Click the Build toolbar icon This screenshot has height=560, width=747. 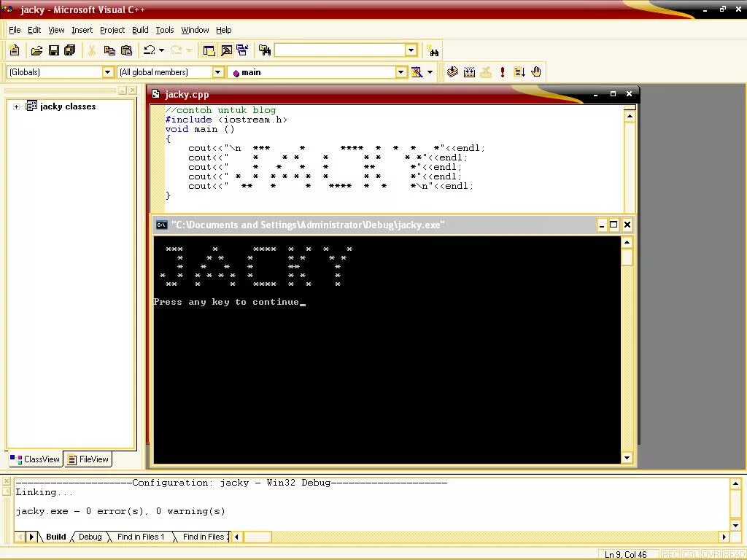[469, 72]
